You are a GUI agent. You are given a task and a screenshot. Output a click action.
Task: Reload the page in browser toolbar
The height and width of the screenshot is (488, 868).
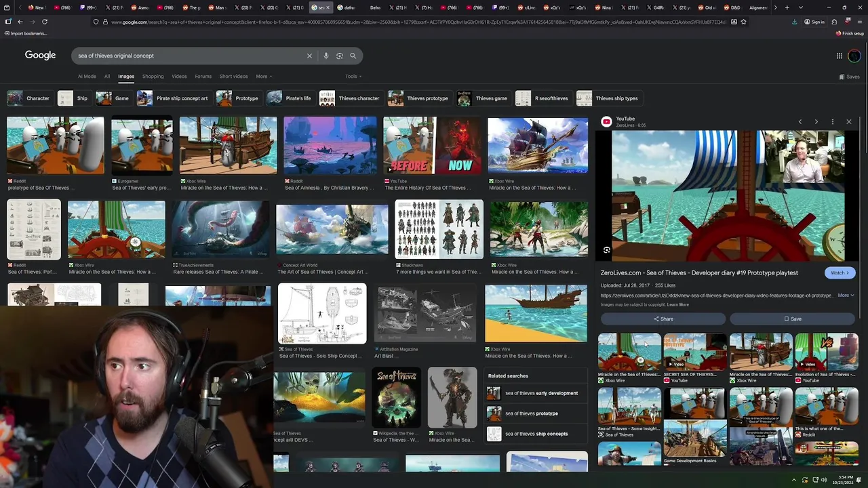click(45, 22)
